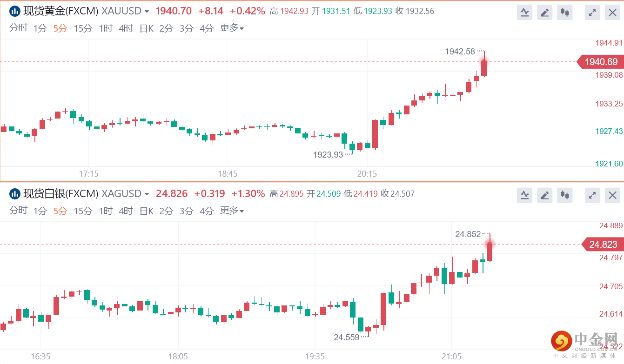624x364 pixels.
Task: Click silver current price label 24.823
Action: click(603, 245)
